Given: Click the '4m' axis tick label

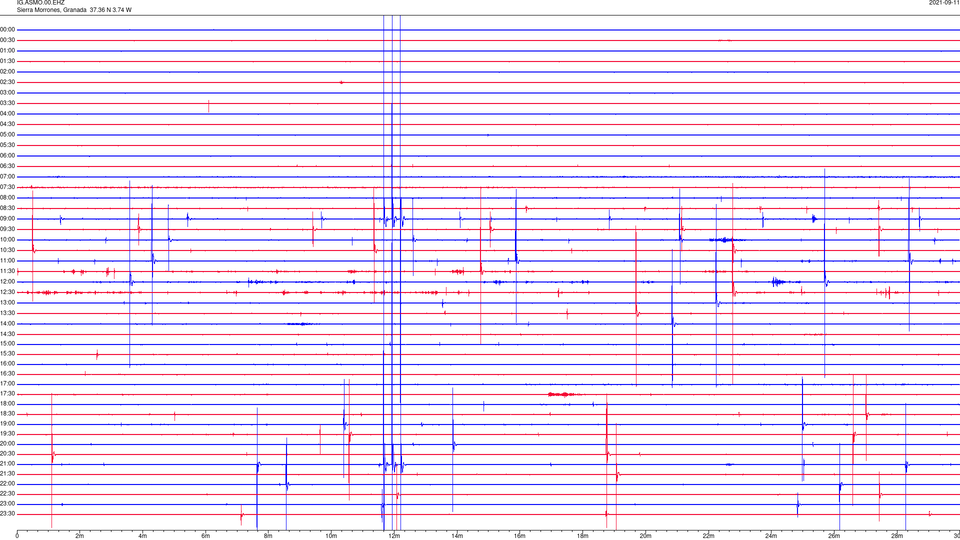Looking at the screenshot, I should (x=143, y=536).
